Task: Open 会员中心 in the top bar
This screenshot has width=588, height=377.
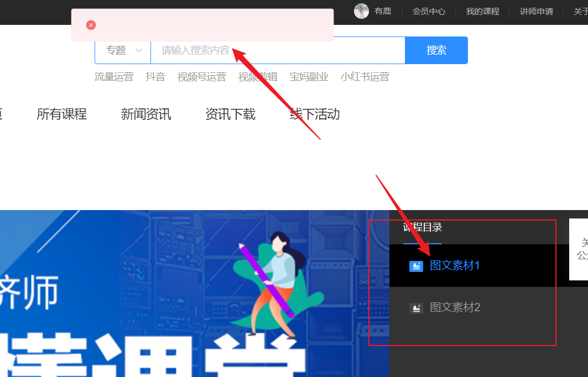Action: click(x=429, y=11)
